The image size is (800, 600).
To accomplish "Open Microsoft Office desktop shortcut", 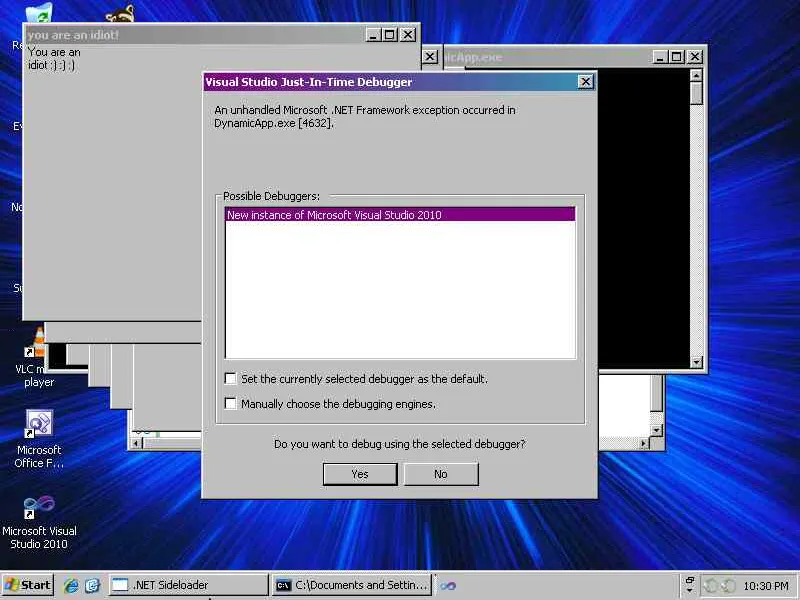I will pyautogui.click(x=39, y=439).
